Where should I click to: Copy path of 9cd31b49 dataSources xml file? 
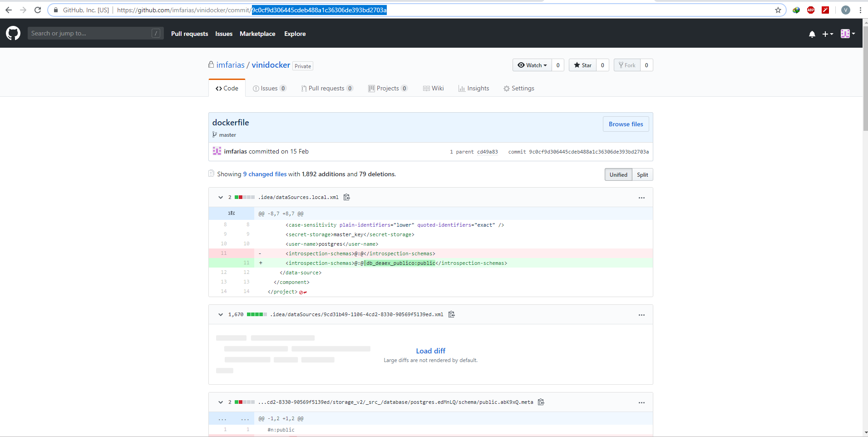coord(452,314)
